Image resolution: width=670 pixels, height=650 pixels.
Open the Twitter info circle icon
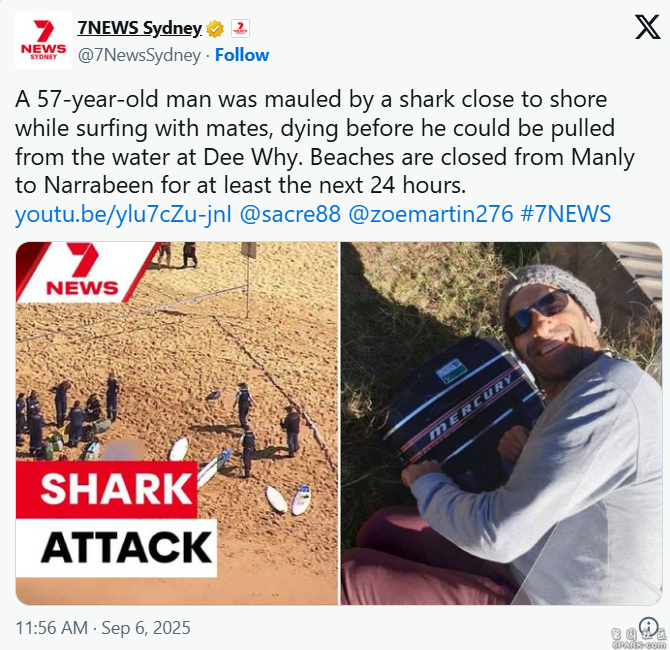coord(650,626)
